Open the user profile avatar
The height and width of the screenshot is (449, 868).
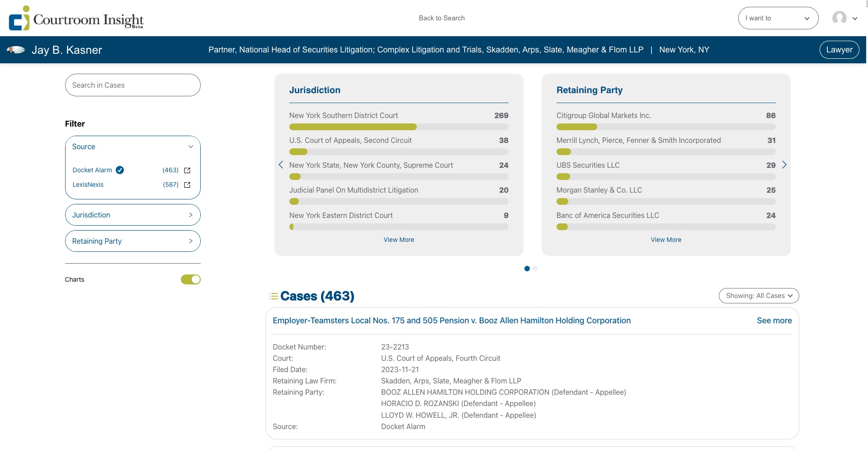840,18
